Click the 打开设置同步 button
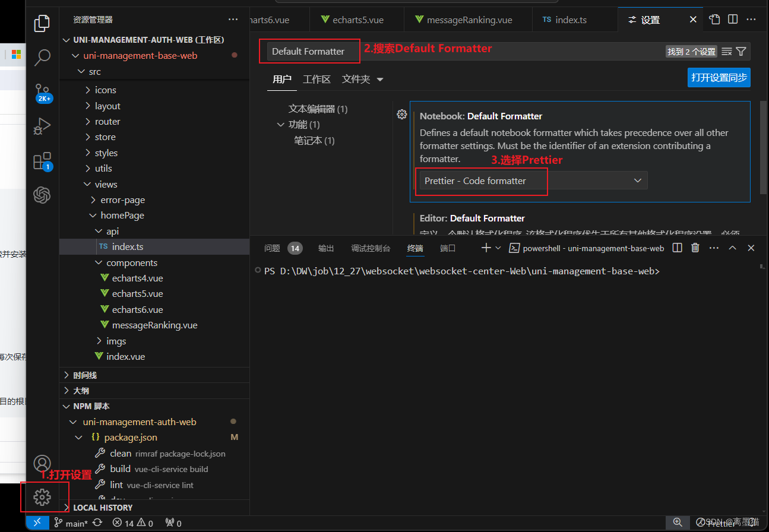769x532 pixels. point(719,78)
